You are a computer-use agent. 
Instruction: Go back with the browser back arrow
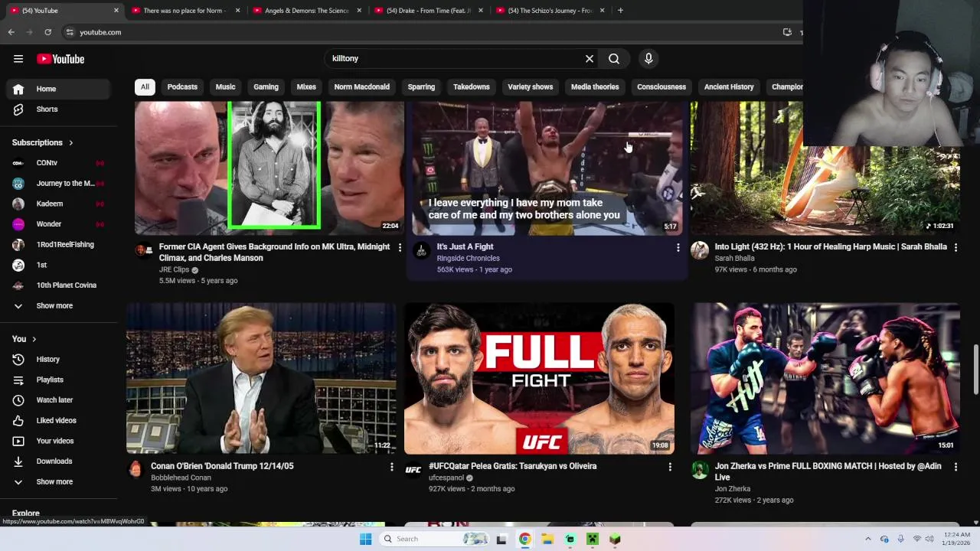point(11,32)
